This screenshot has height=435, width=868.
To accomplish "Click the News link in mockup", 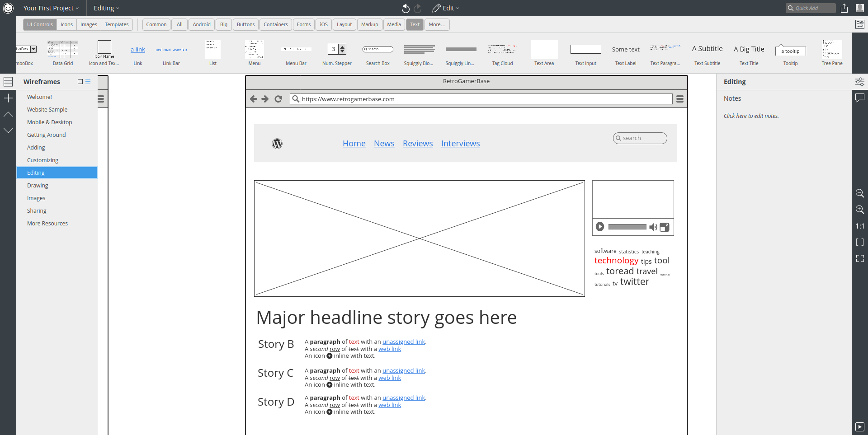I will (x=384, y=144).
